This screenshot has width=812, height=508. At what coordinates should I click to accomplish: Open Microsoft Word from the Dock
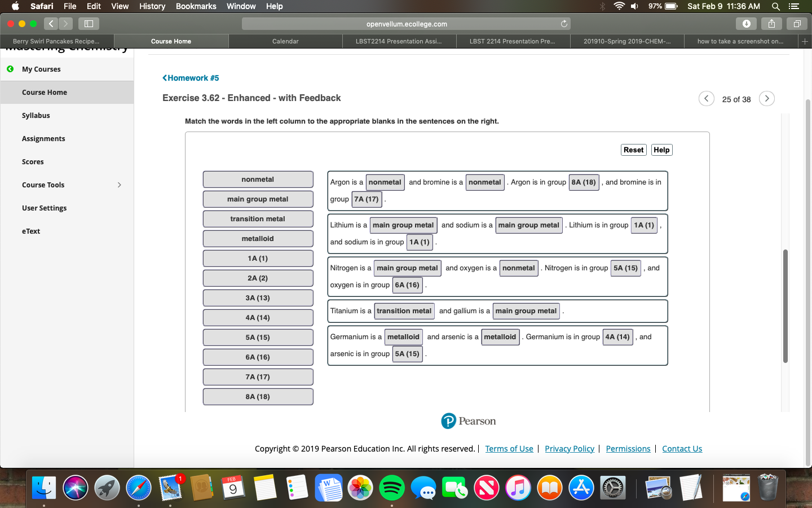(x=329, y=488)
